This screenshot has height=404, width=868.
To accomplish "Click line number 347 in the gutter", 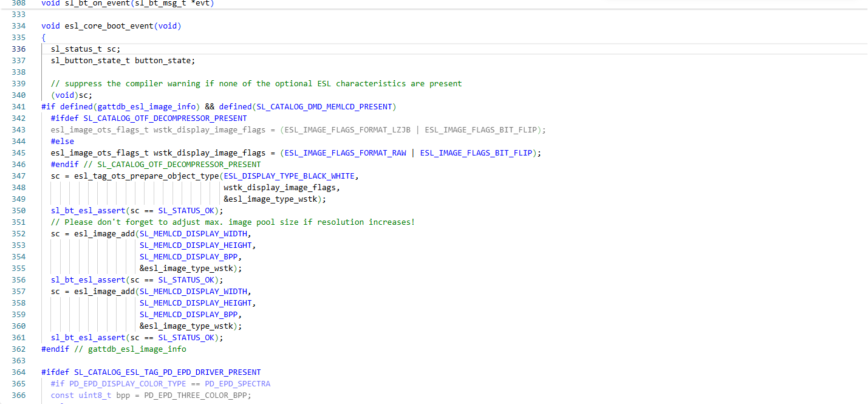I will pos(19,176).
